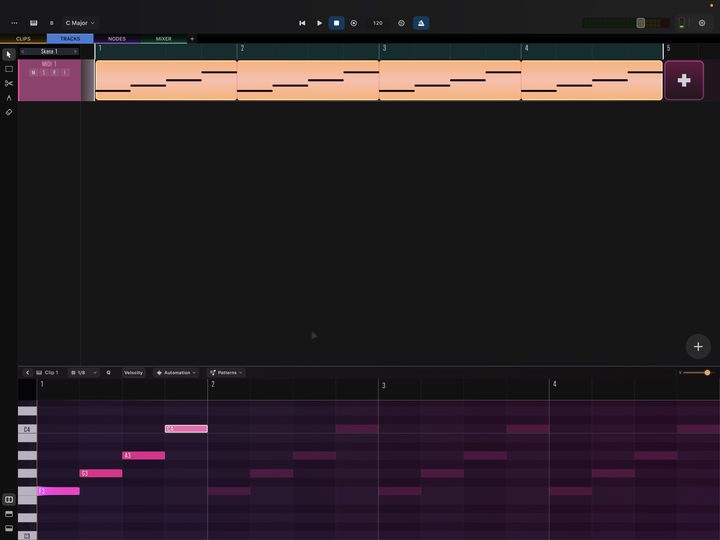The image size is (720, 540).
Task: Click tempo tap icon beside 120
Action: click(401, 23)
